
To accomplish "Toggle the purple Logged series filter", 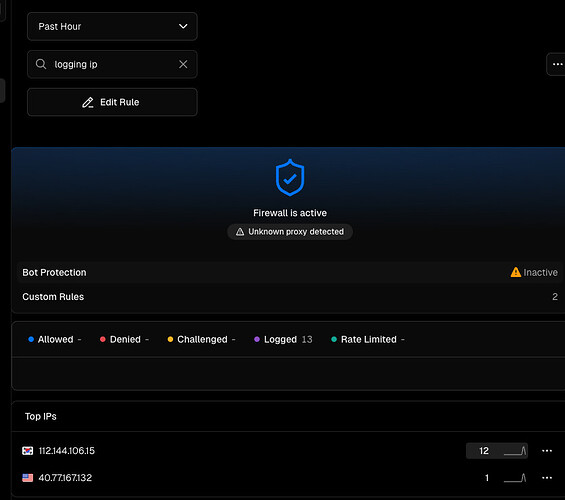I will tap(283, 339).
